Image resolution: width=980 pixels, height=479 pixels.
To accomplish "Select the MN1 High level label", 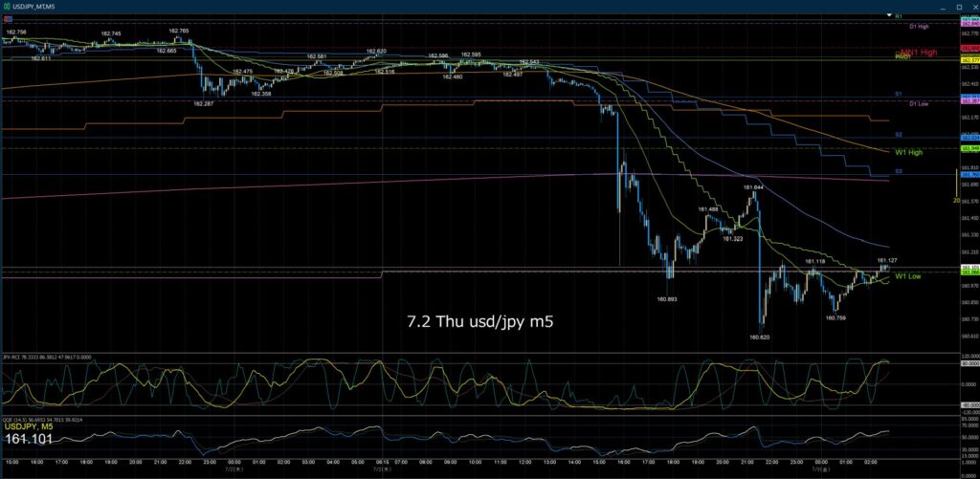I will pyautogui.click(x=918, y=53).
